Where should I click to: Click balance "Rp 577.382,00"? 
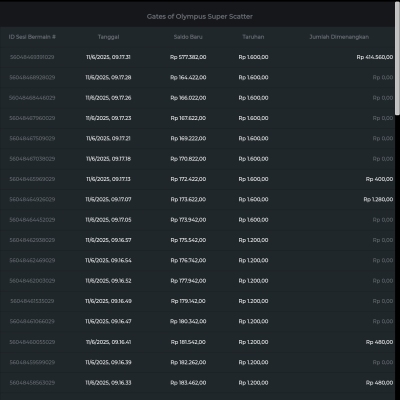pos(188,57)
